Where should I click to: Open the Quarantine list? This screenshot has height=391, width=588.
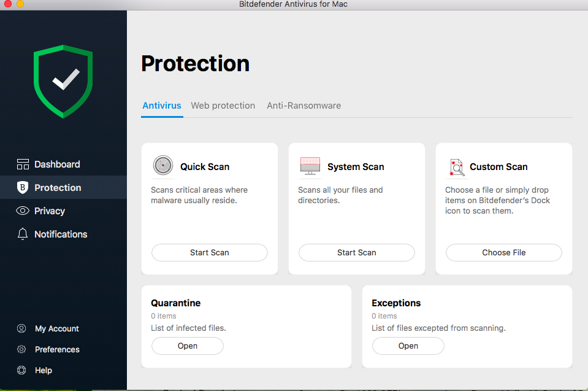coord(187,346)
